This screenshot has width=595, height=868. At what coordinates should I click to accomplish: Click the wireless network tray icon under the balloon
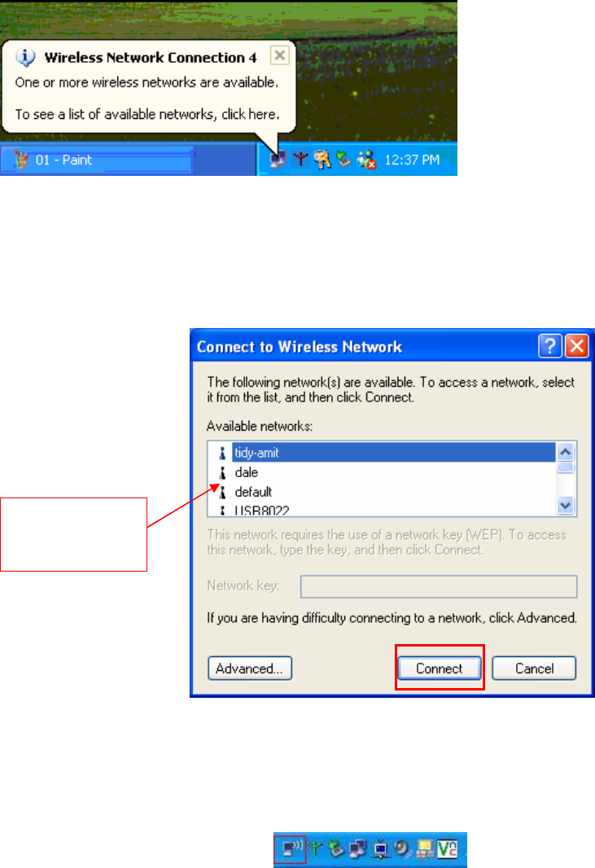tap(278, 160)
